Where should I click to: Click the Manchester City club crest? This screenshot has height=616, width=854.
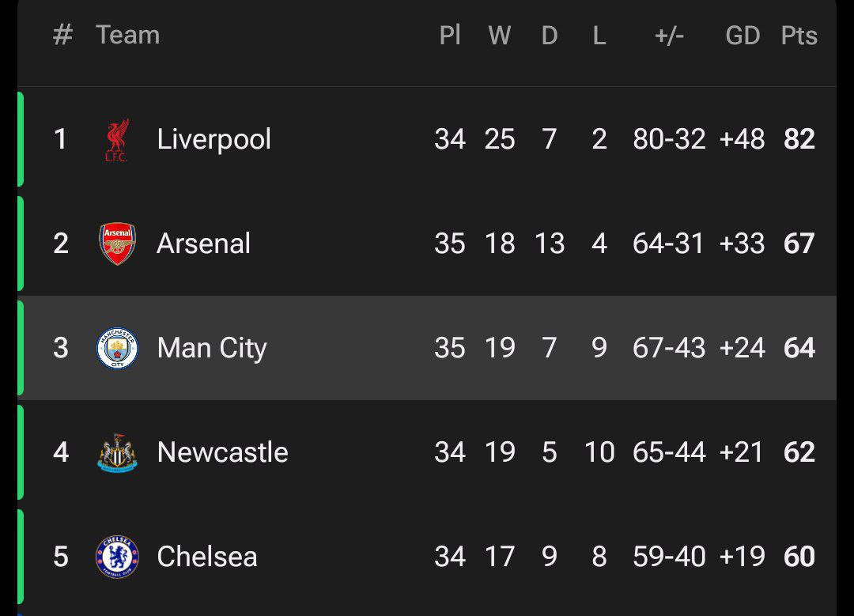[117, 348]
